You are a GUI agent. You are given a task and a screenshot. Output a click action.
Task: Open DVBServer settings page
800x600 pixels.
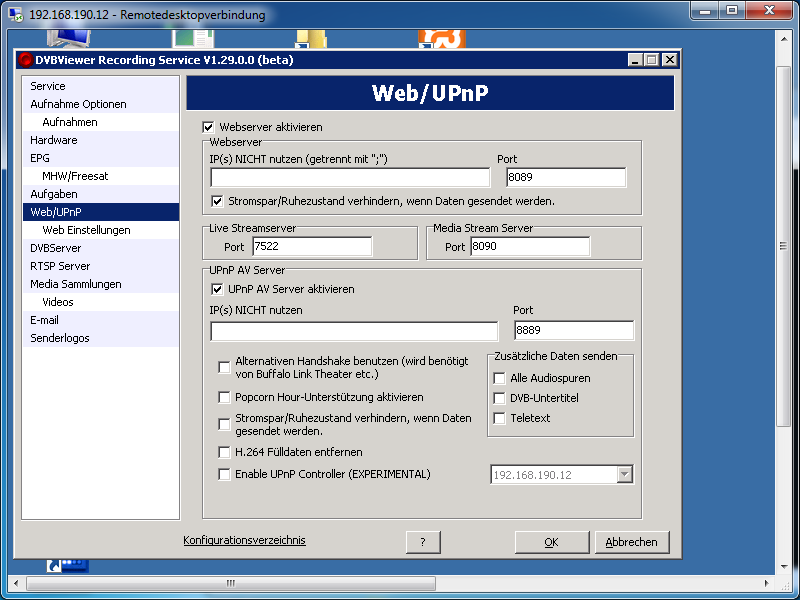[x=101, y=248]
